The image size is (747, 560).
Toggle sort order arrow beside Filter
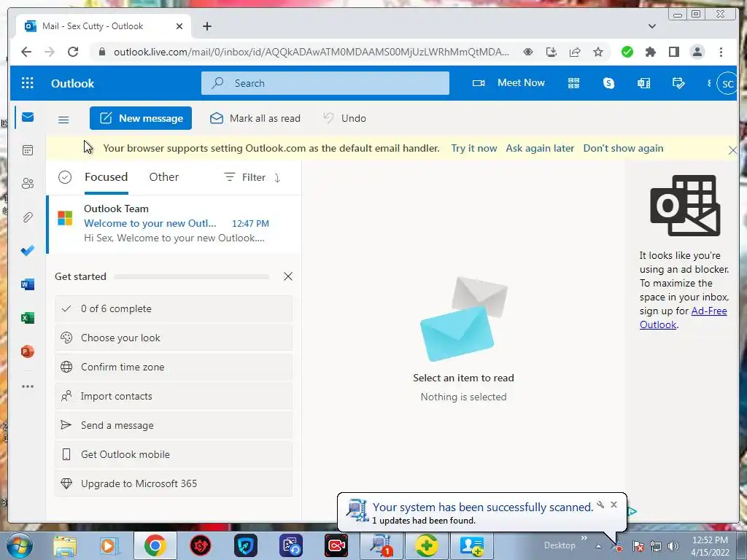tap(278, 178)
